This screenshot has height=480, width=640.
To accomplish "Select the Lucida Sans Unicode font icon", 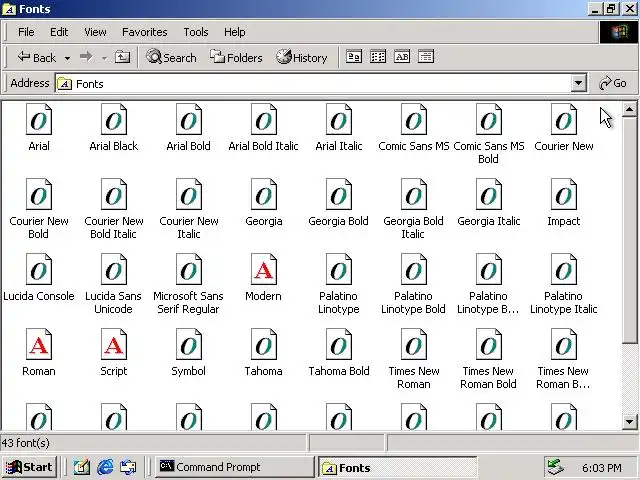I will point(114,269).
